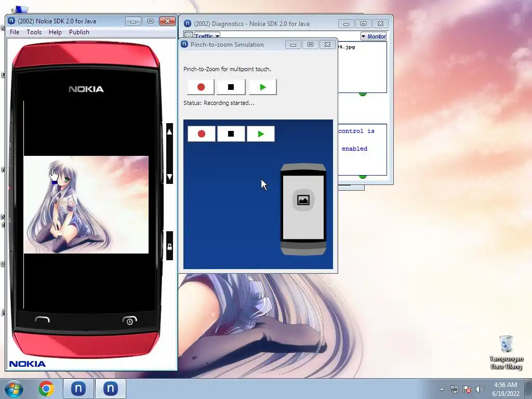The width and height of the screenshot is (532, 399).
Task: Click the Action Center flag tray icon
Action: [x=467, y=389]
